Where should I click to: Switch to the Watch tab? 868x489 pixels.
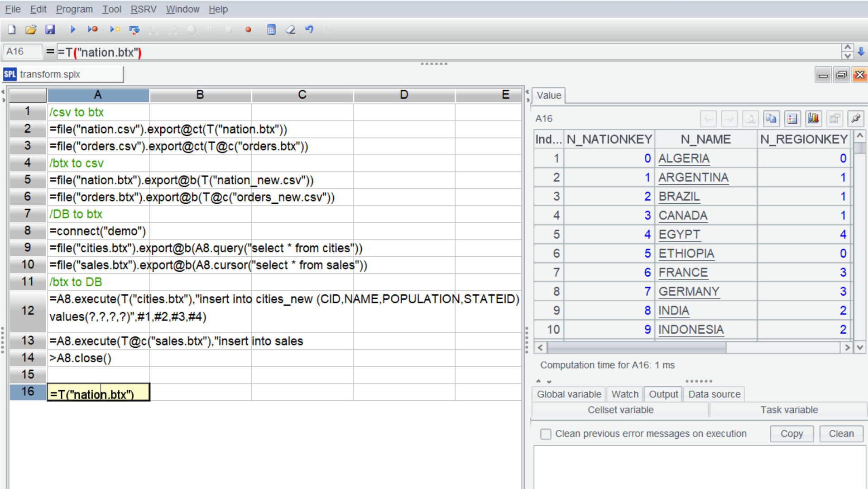click(x=624, y=394)
